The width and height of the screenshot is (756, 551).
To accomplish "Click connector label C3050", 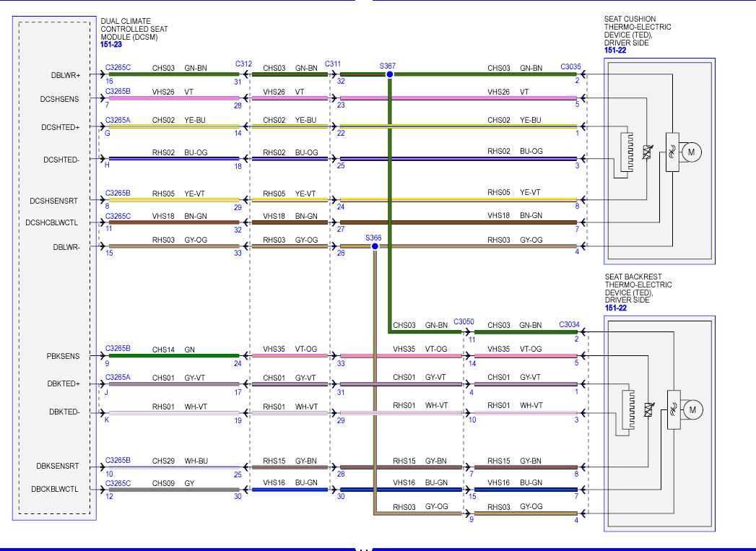I will coord(464,321).
